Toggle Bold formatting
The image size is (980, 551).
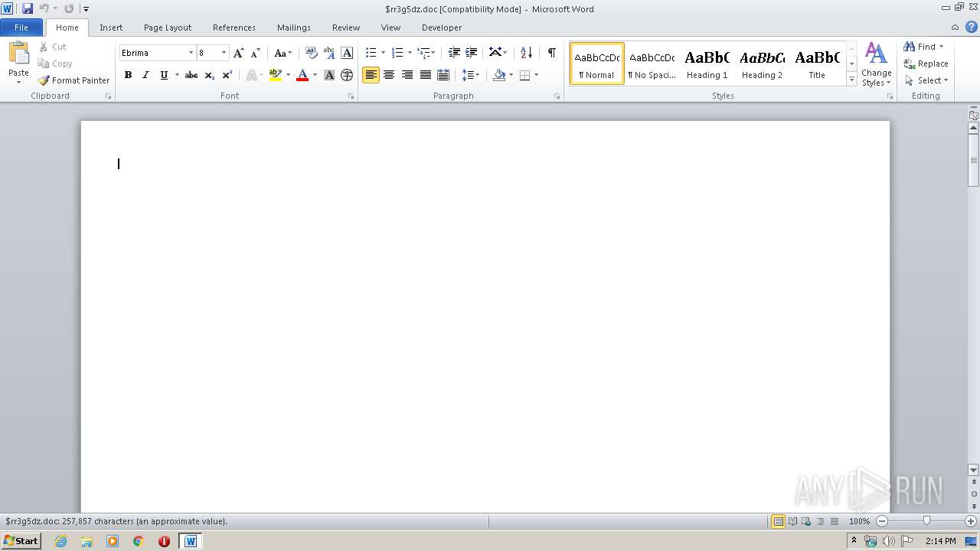pos(128,75)
